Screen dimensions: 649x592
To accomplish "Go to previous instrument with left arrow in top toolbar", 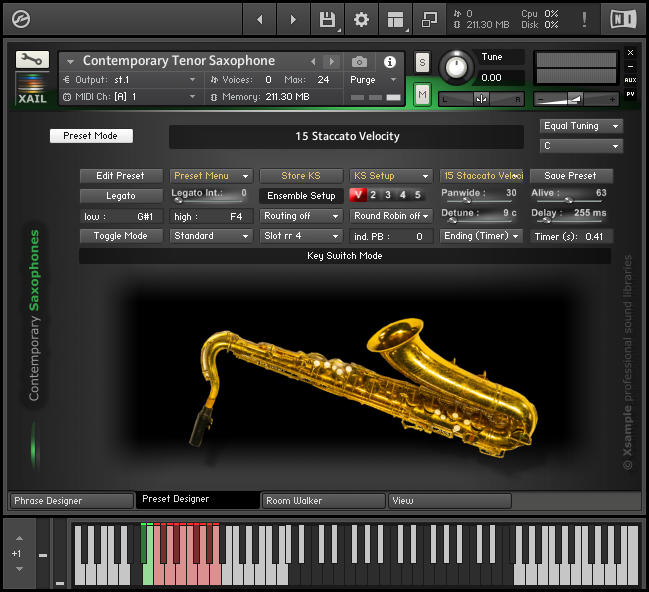I will [x=260, y=19].
